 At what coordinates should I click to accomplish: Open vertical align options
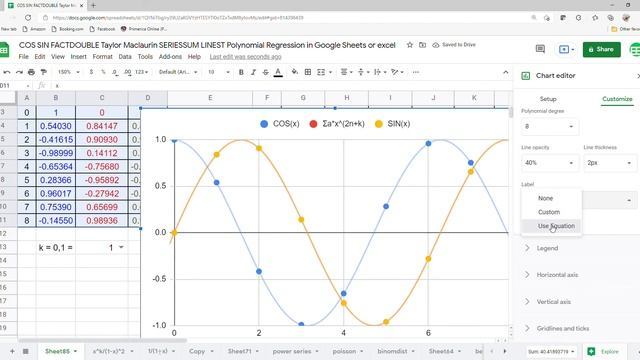click(x=363, y=72)
